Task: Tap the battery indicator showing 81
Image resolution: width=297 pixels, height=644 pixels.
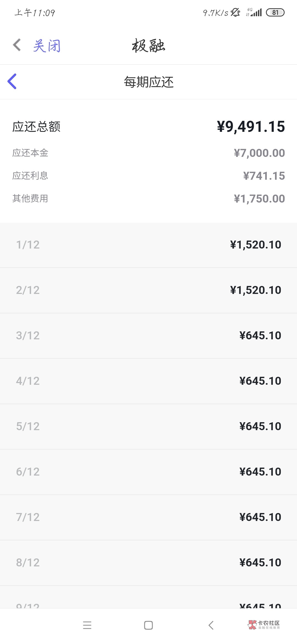Action: coord(275,12)
